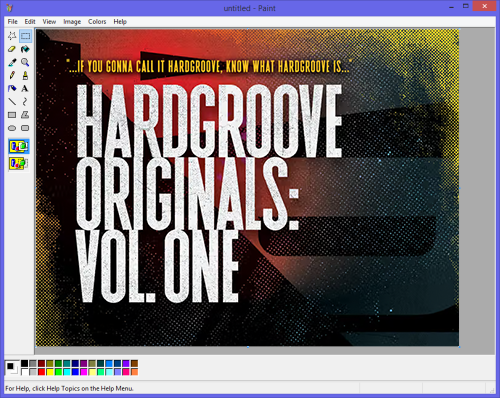Select the magenta color swatch
The width and height of the screenshot is (500, 398).
84,372
